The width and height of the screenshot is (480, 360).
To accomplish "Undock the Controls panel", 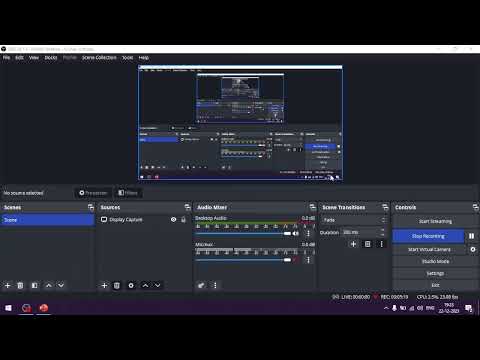I will click(476, 207).
